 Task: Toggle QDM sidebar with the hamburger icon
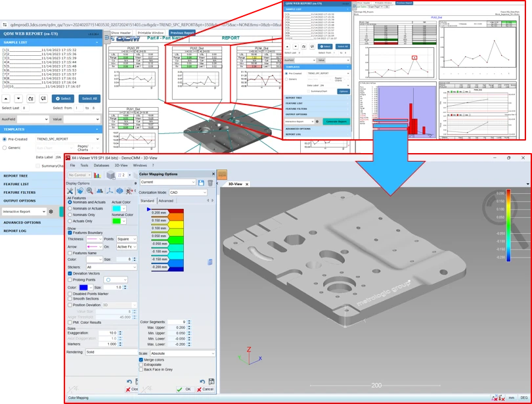[107, 38]
